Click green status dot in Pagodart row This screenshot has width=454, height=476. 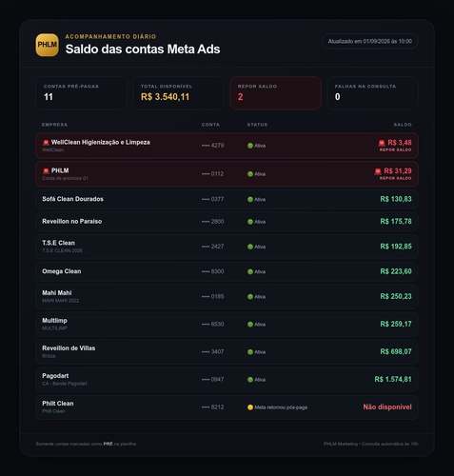click(x=250, y=380)
